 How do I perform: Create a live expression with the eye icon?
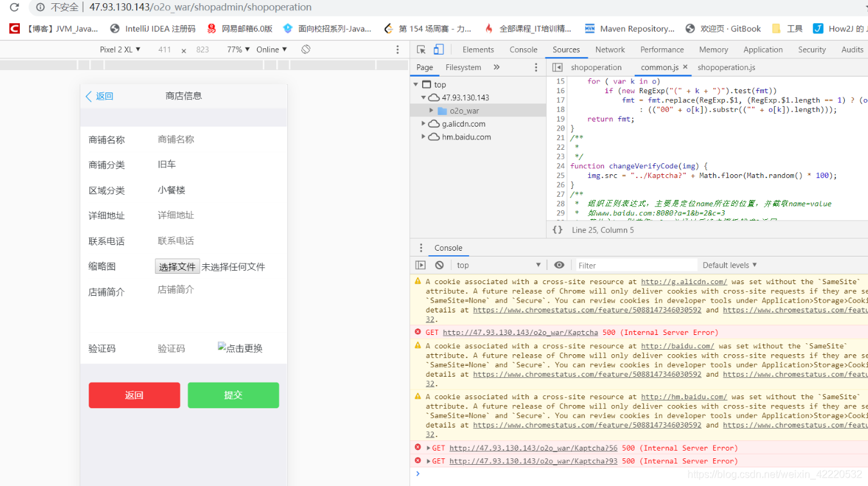[x=559, y=265]
